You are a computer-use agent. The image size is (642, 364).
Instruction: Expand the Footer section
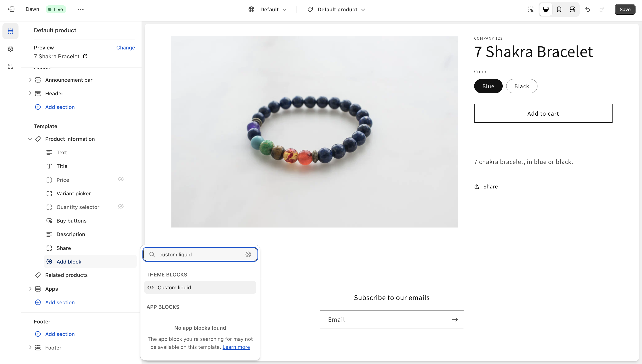coord(30,348)
